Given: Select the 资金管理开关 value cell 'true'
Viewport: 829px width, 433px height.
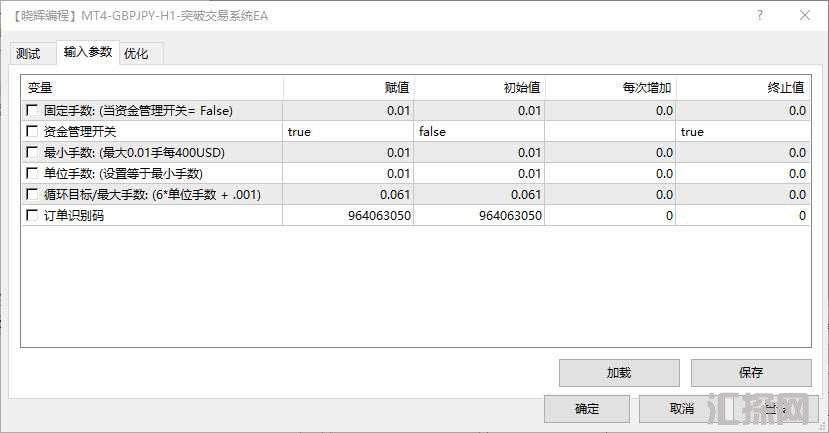Looking at the screenshot, I should tap(348, 132).
